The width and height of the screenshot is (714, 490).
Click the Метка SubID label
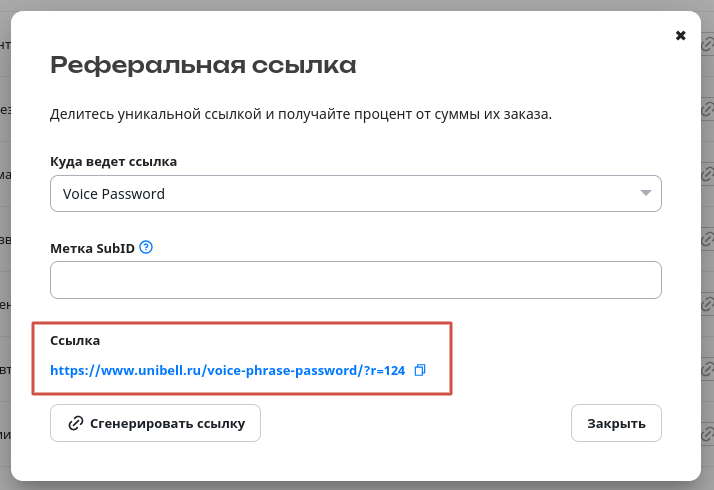click(x=92, y=248)
